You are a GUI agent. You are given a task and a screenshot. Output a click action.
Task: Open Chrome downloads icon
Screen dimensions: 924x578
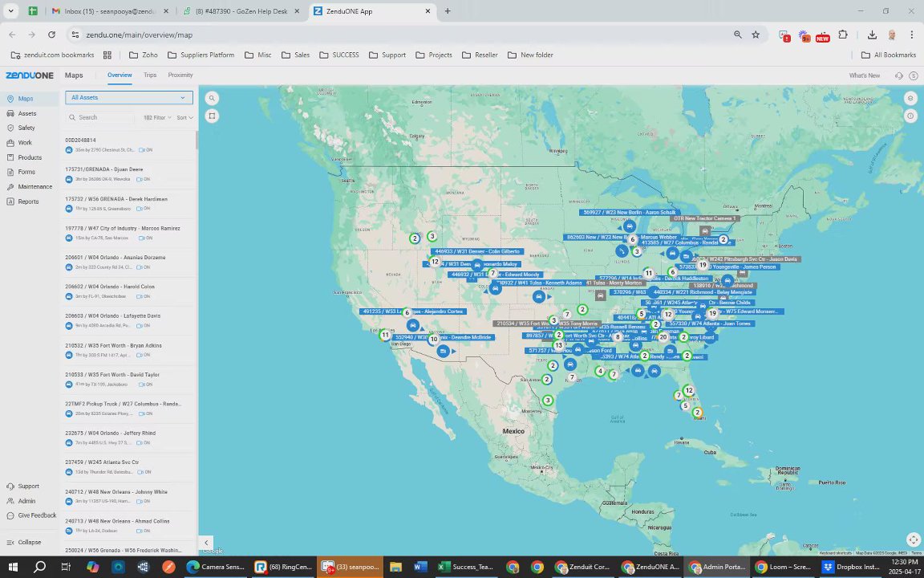tap(872, 35)
